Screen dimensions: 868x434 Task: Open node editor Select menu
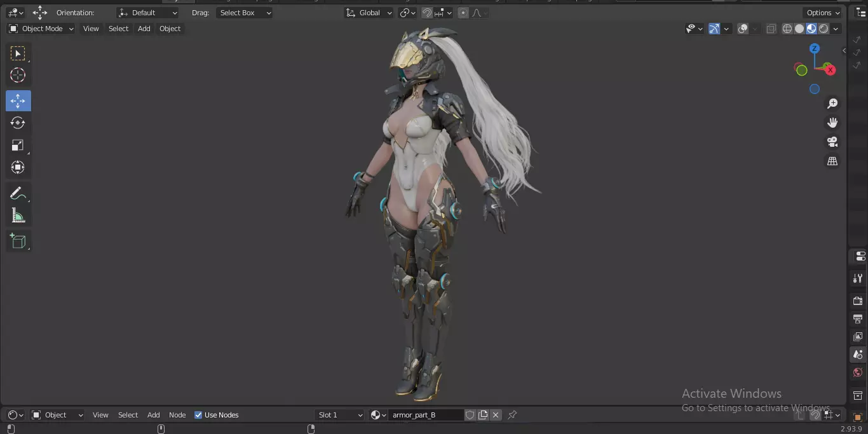tap(128, 415)
